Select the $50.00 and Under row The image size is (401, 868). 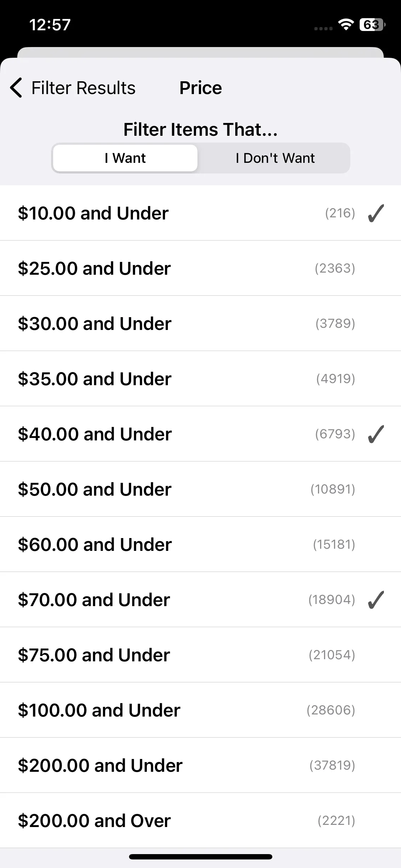[200, 489]
